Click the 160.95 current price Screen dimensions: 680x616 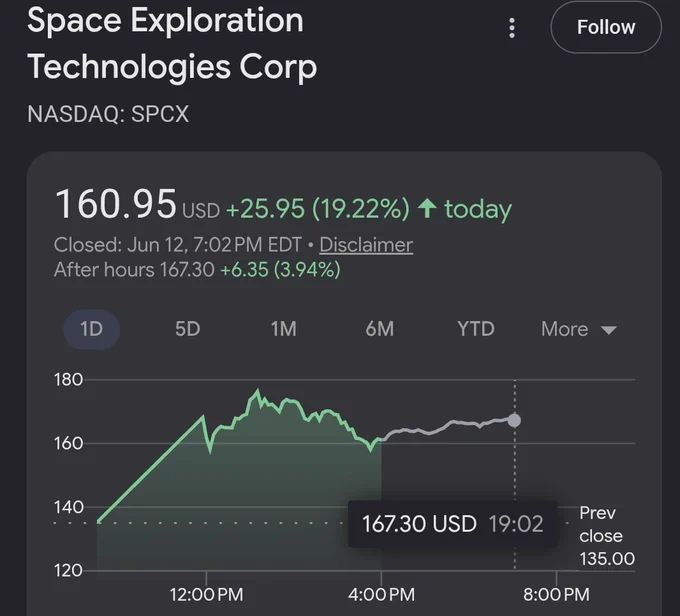pyautogui.click(x=116, y=204)
